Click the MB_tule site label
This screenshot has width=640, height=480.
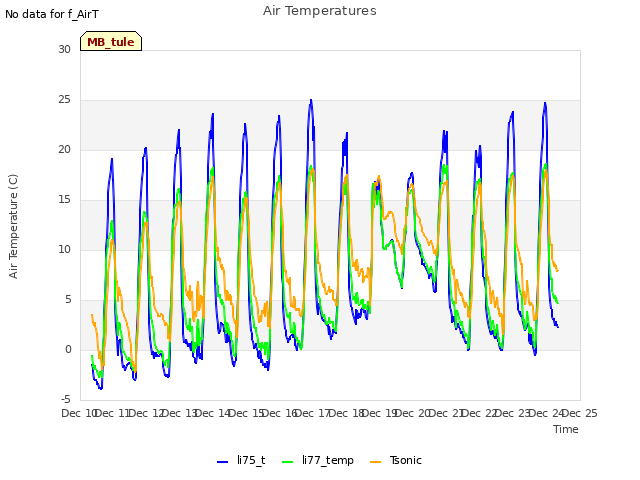[111, 41]
